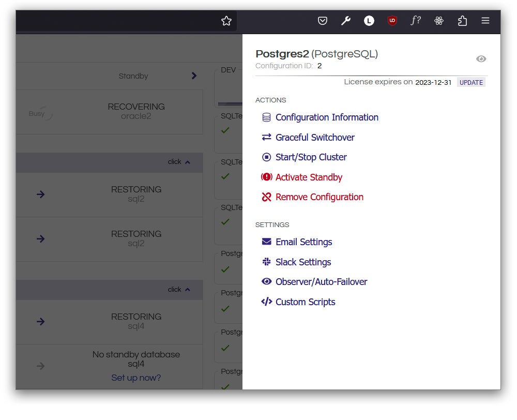This screenshot has height=420, width=517.
Task: Open the Firefox hamburger application menu
Action: (485, 21)
